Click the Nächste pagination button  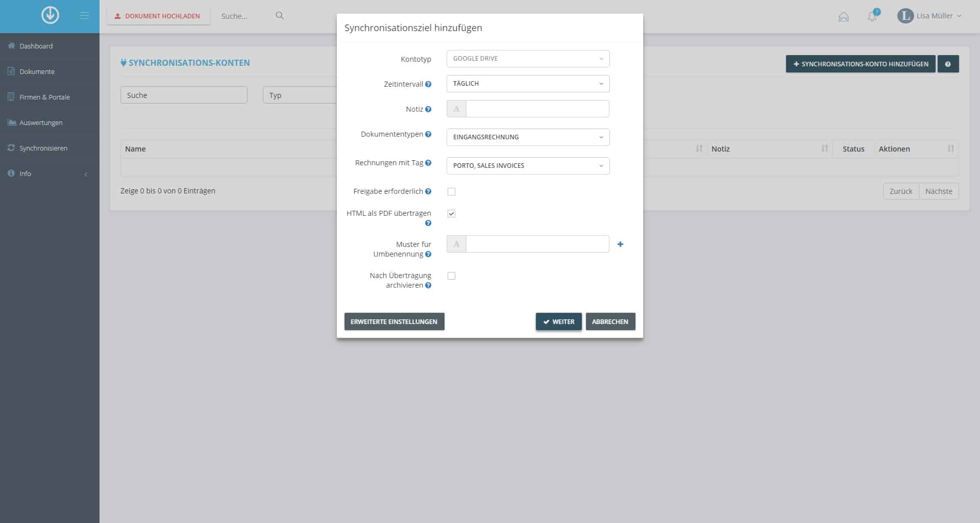pos(938,191)
